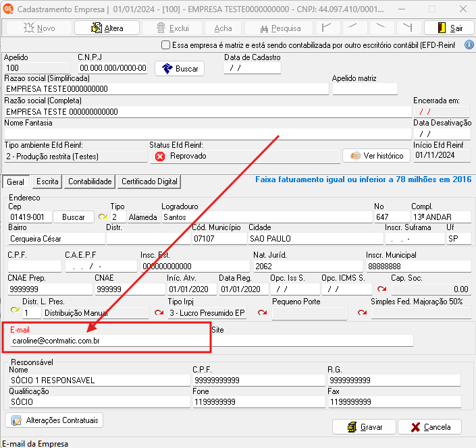Viewport: 476px width, 448px height.
Task: Click red arrow beside Simples Fed. Majoração
Action: pyautogui.click(x=362, y=312)
